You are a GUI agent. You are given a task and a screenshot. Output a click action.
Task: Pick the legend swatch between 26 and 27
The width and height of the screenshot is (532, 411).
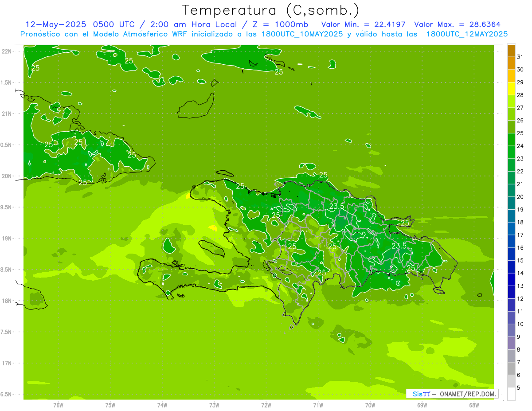pos(511,114)
